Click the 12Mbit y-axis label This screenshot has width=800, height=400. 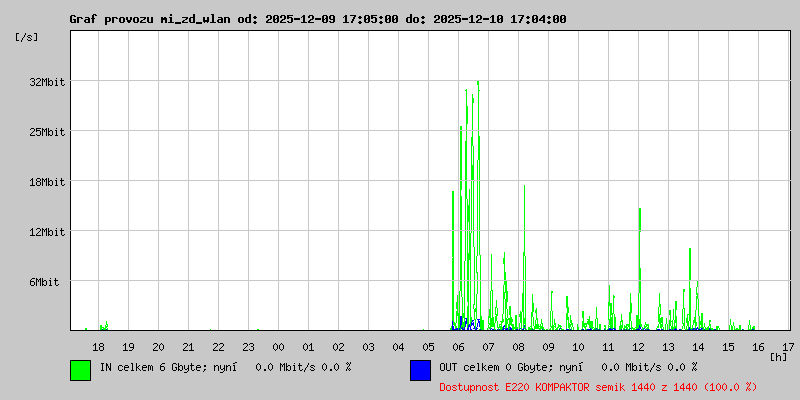(x=46, y=232)
